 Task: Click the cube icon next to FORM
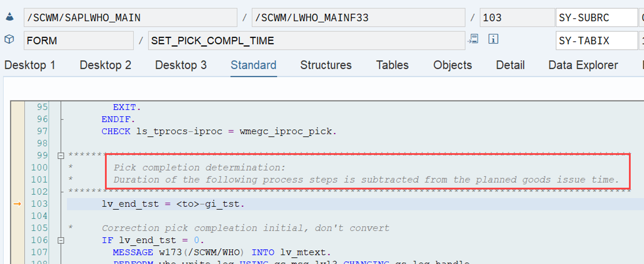pyautogui.click(x=9, y=40)
